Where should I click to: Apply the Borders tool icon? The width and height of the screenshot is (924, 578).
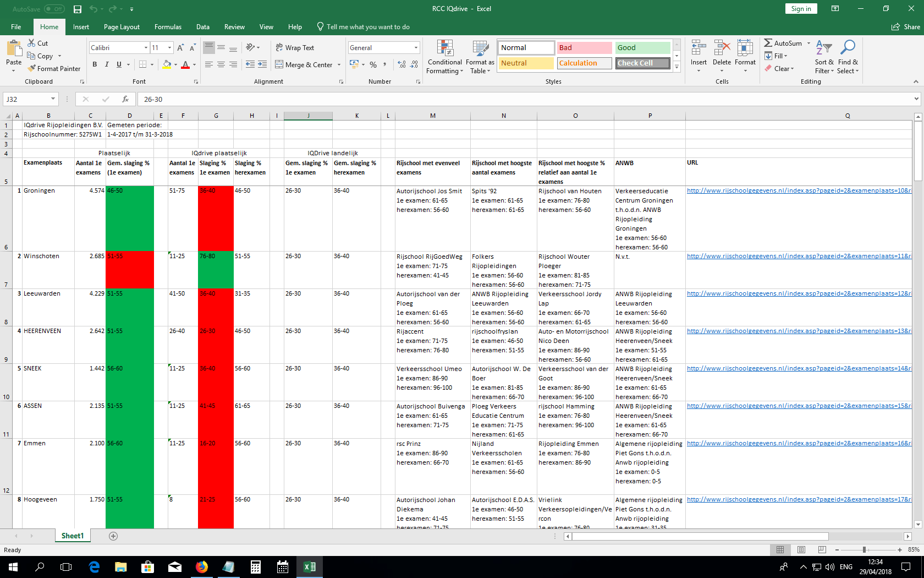[x=142, y=64]
